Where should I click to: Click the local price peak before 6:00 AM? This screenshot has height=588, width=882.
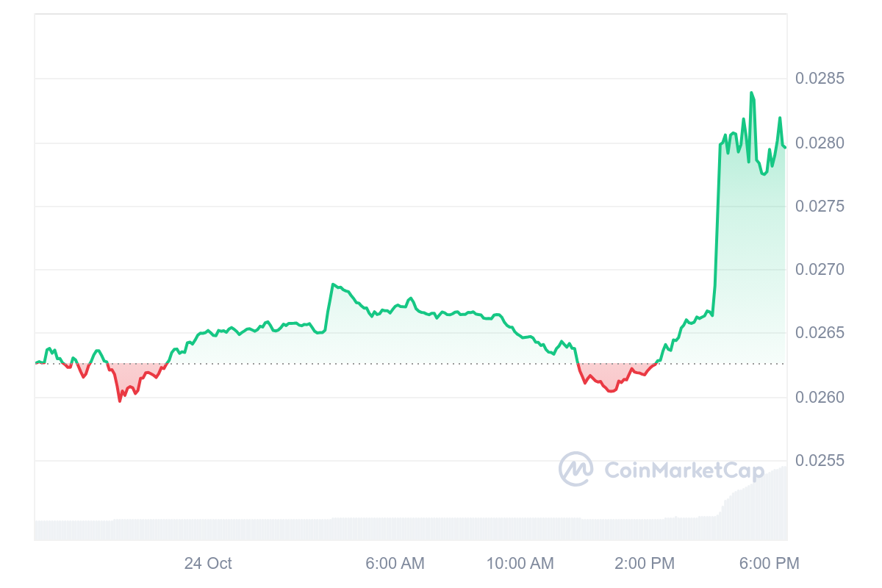click(x=333, y=284)
